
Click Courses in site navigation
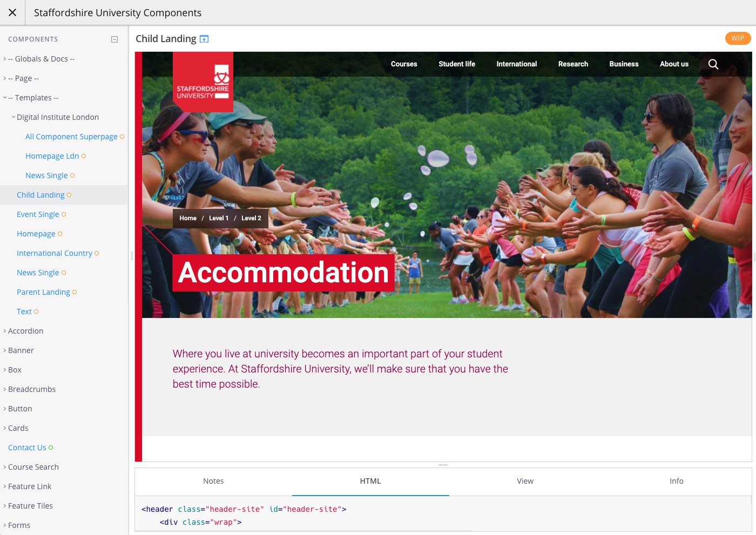[x=404, y=64]
